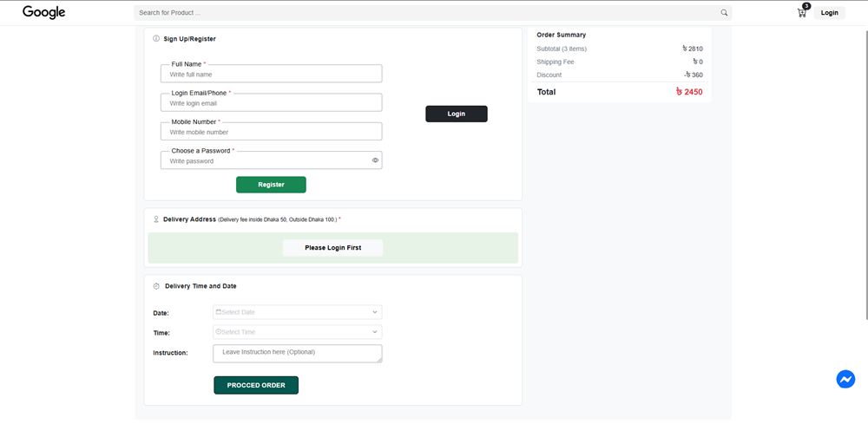868x424 pixels.
Task: Click the Total label
Action: pyautogui.click(x=546, y=92)
